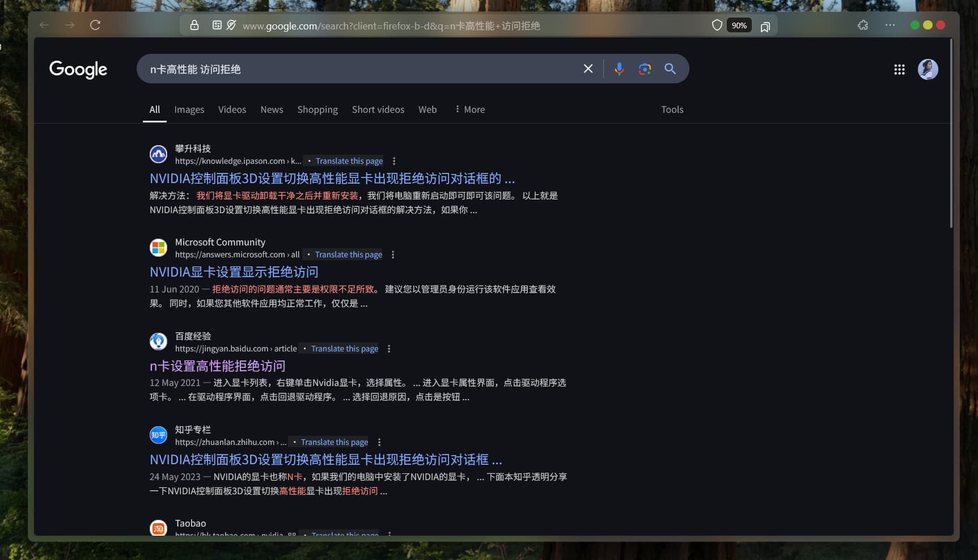
Task: Click the 知乎专栏 site favicon
Action: [158, 435]
